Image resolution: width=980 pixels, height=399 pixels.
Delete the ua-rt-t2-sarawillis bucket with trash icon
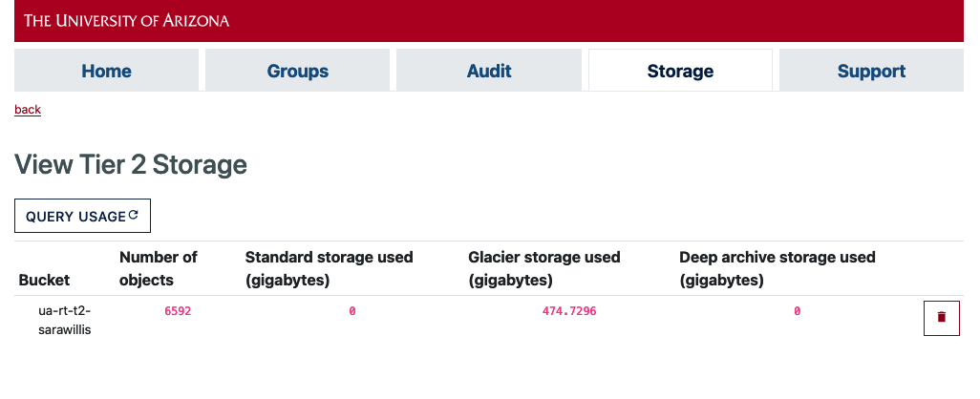tap(941, 318)
